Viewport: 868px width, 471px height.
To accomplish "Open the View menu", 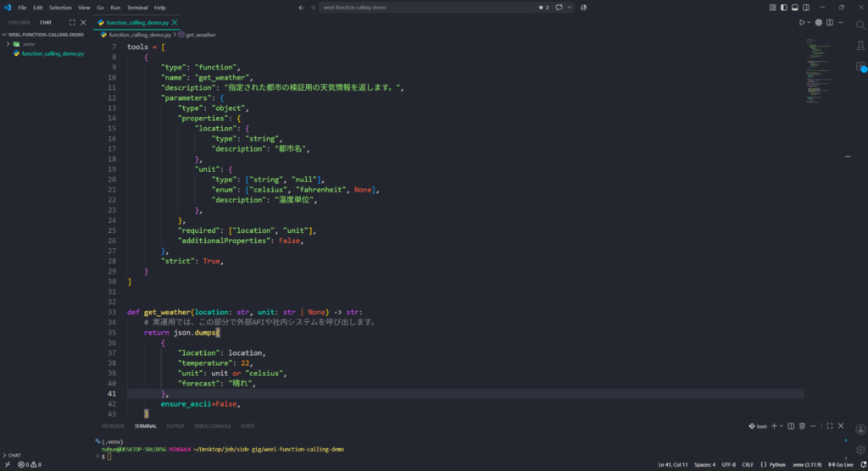I will pos(84,8).
